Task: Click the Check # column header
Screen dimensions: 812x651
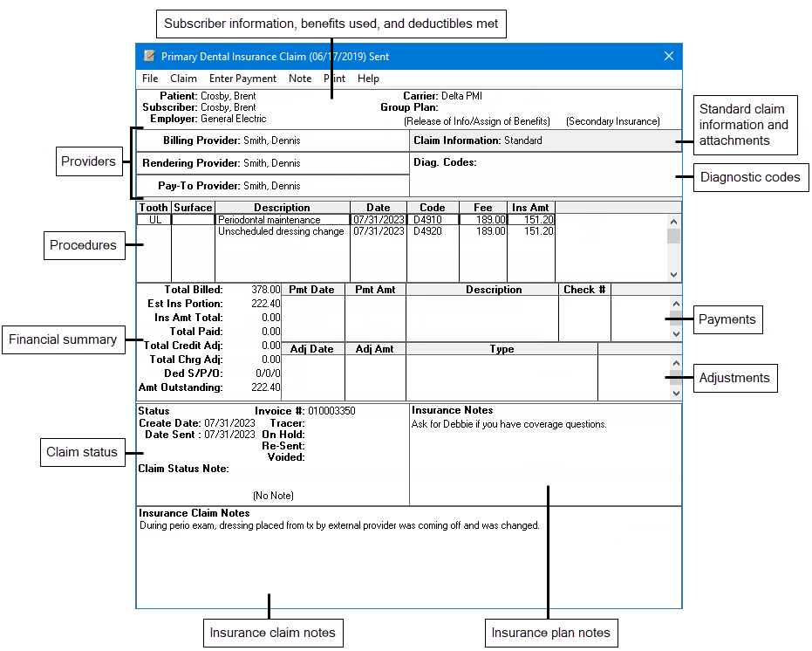Action: pyautogui.click(x=584, y=290)
